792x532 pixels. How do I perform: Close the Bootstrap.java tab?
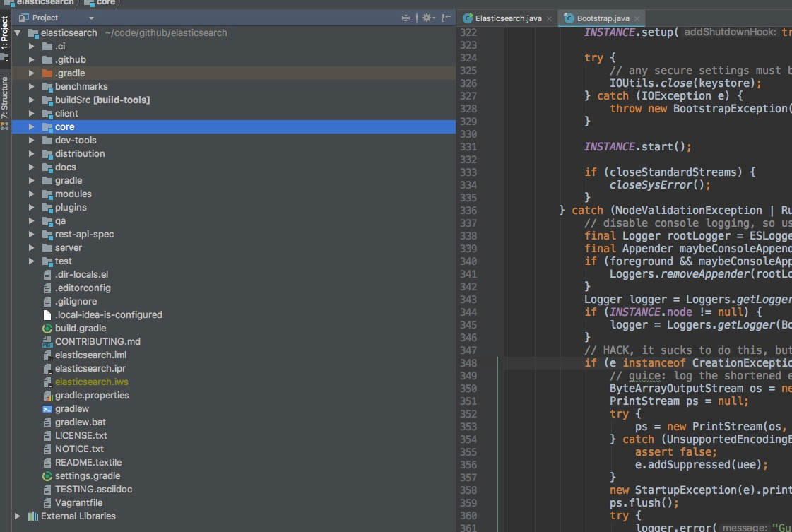[637, 18]
